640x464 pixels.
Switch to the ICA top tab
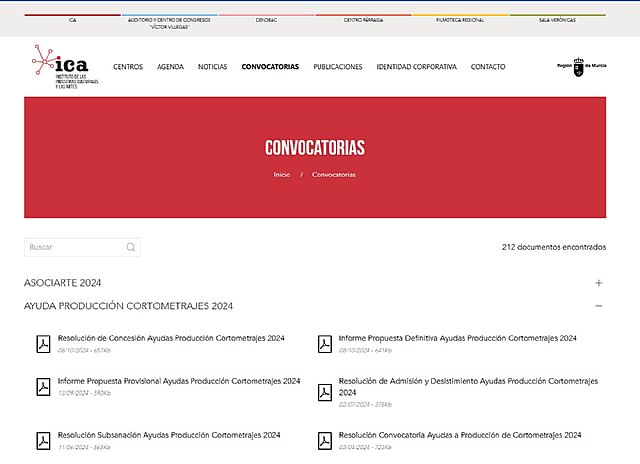tap(73, 20)
